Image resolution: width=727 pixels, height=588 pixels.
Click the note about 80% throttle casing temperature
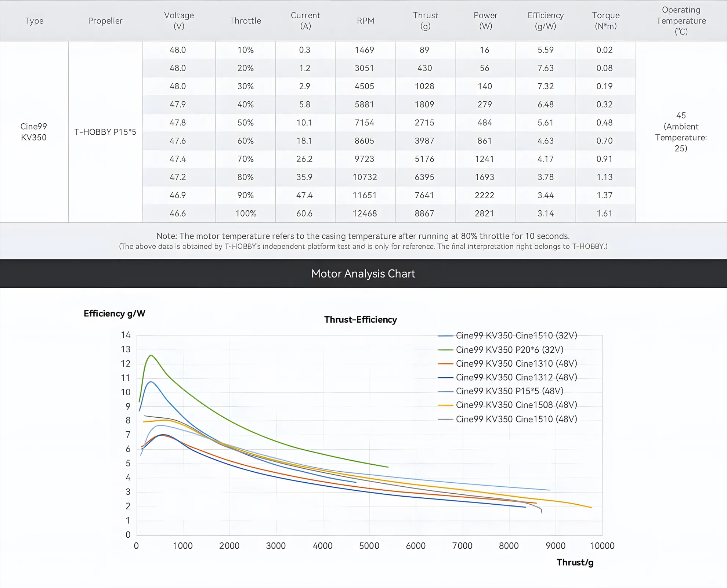coord(363,236)
